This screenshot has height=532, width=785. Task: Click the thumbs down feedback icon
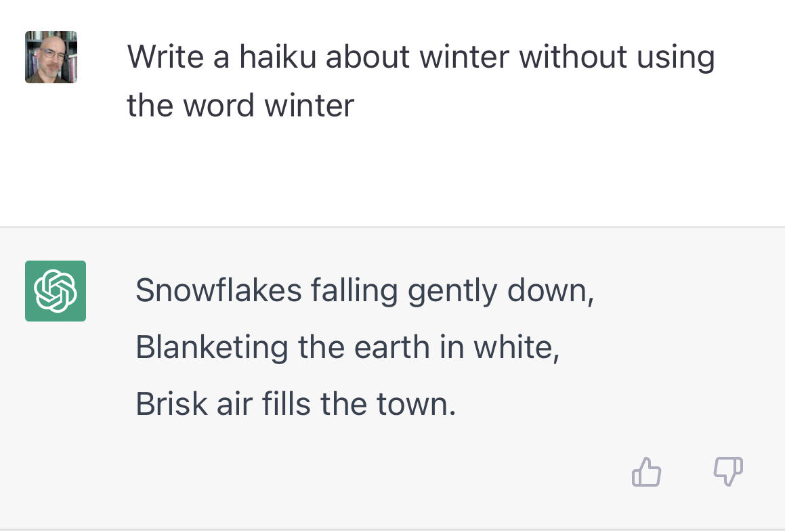729,471
